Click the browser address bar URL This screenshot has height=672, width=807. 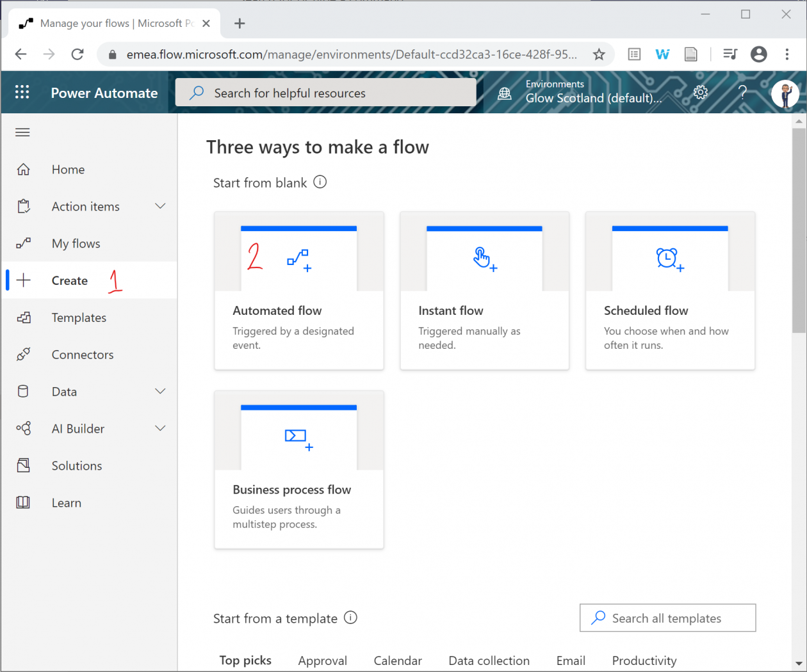pos(352,54)
